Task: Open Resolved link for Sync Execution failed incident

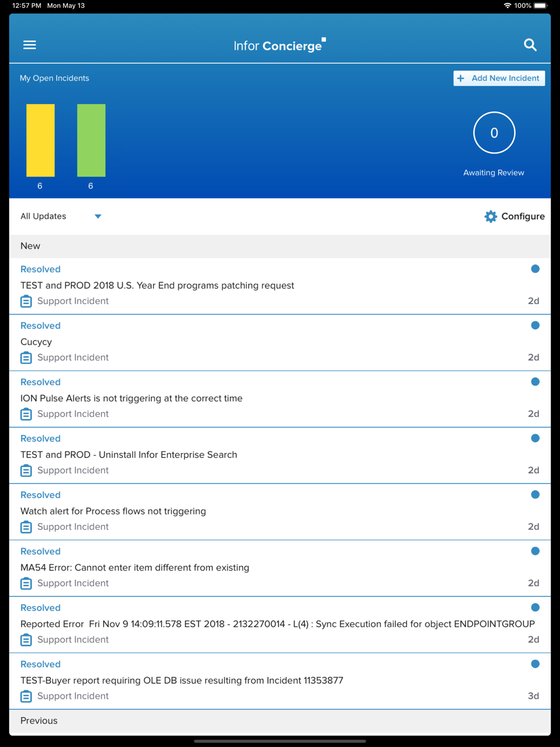Action: pyautogui.click(x=40, y=608)
